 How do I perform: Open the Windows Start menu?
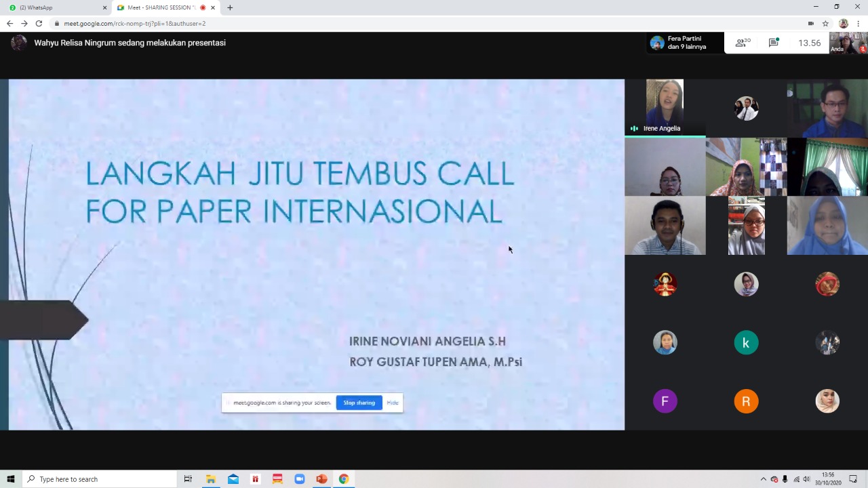click(11, 479)
